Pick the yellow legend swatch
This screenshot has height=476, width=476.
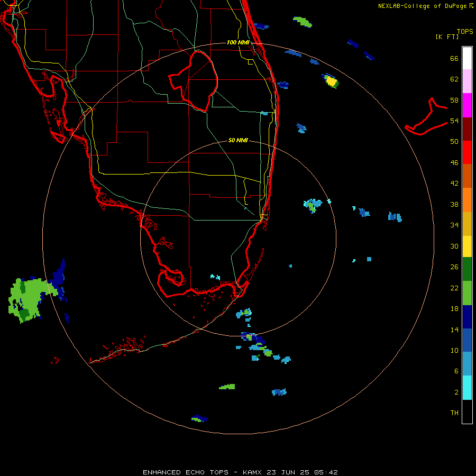point(467,246)
